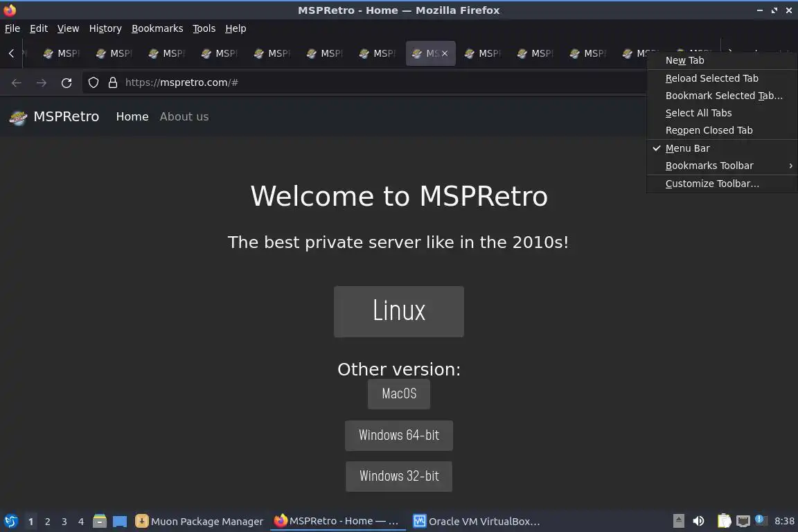This screenshot has height=532, width=798.
Task: Choose Reopen Closed Tab
Action: [722, 130]
